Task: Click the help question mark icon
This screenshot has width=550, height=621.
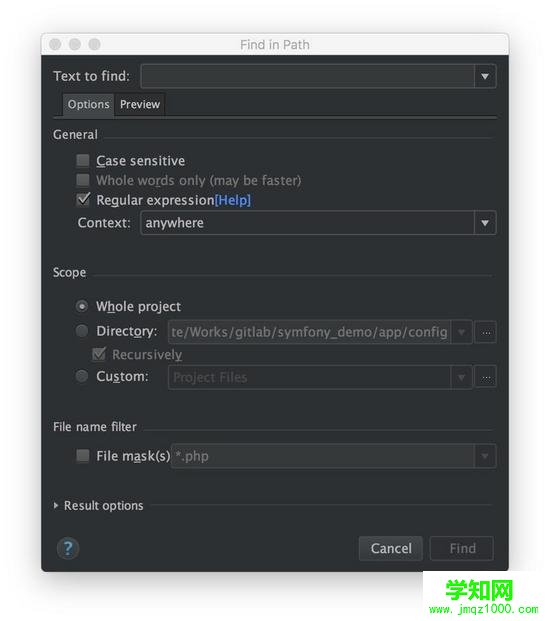Action: [68, 549]
